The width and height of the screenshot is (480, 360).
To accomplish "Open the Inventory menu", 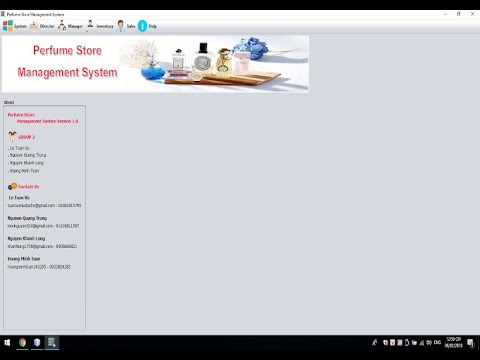I will 100,26.
